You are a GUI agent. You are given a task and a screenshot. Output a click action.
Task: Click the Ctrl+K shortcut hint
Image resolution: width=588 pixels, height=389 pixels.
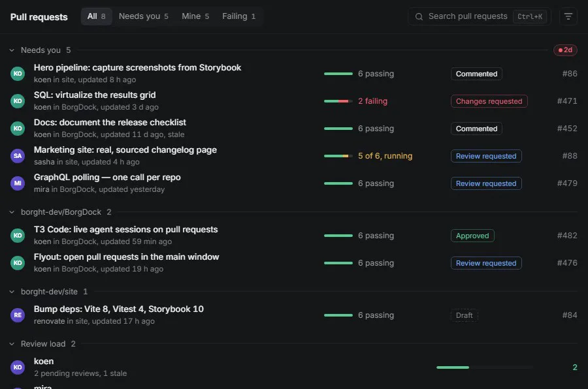coord(530,16)
